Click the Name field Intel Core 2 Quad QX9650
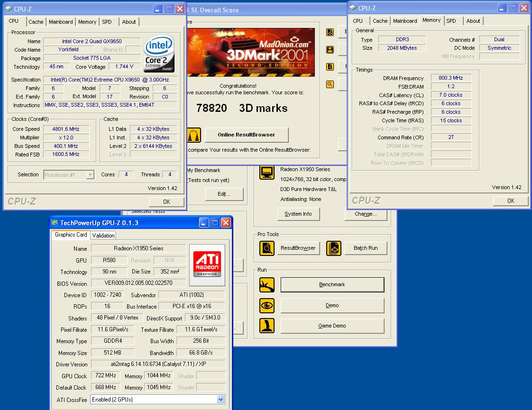Screen dimensions: 532x410 92,41
